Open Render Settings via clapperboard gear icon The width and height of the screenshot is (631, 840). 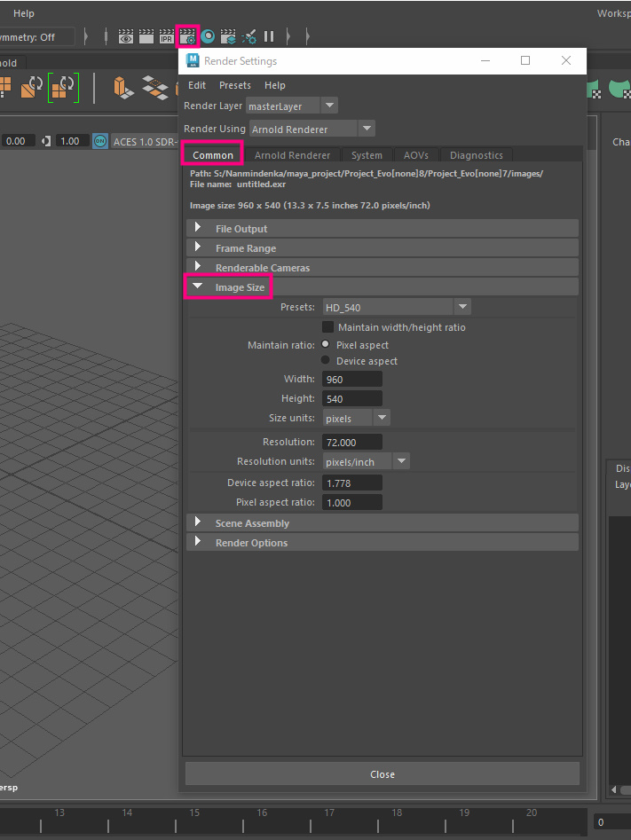[x=187, y=36]
